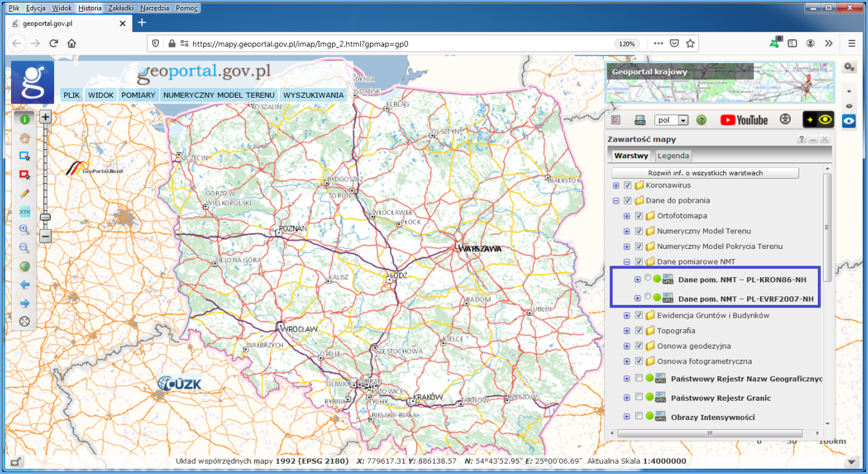Expand Numeryczny Model Pokrycia Terenu group

[627, 246]
